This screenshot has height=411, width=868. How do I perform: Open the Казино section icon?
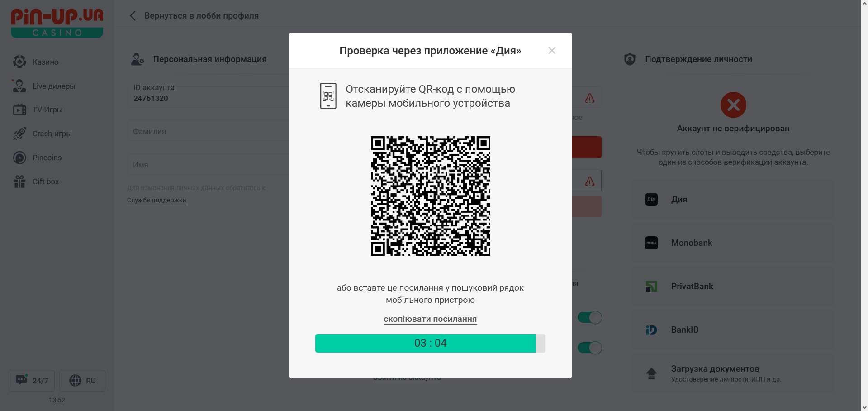[19, 62]
